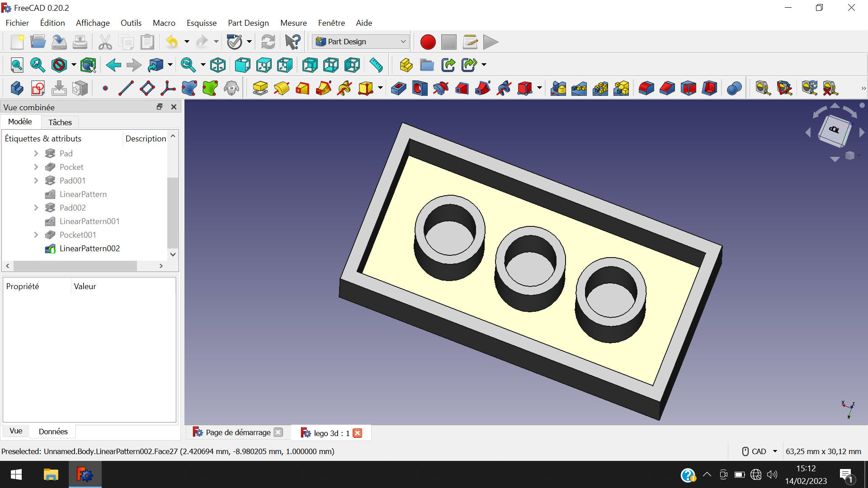Image resolution: width=868 pixels, height=488 pixels.
Task: Click the Fit all zoom icon
Action: pyautogui.click(x=17, y=65)
